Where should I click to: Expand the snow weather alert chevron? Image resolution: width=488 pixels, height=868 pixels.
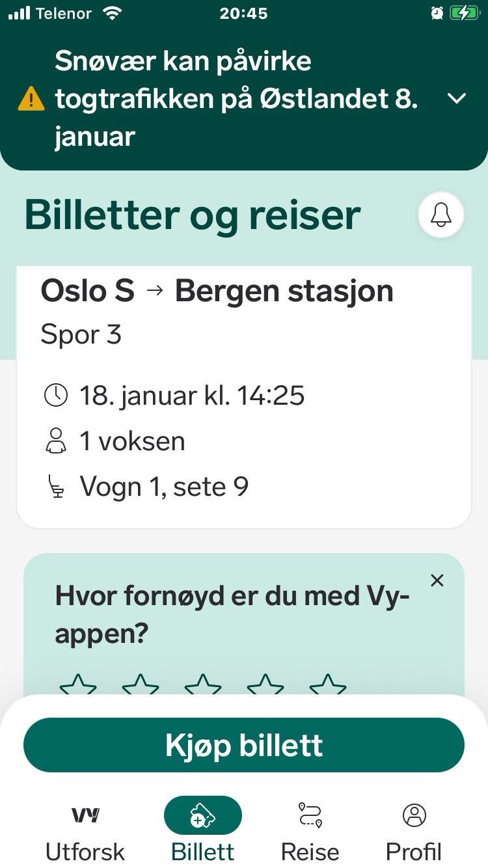pyautogui.click(x=457, y=98)
